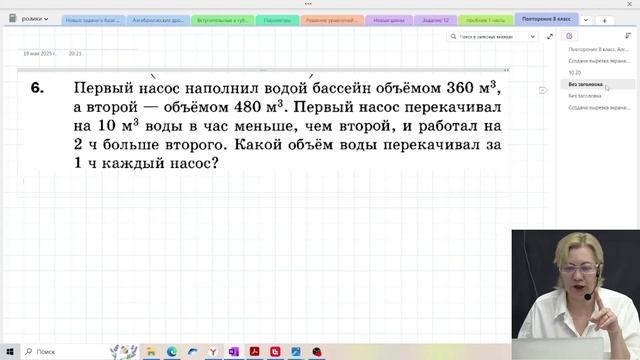The image size is (640, 360).
Task: Open the three-dot menu at the window top
Action: 308,4
